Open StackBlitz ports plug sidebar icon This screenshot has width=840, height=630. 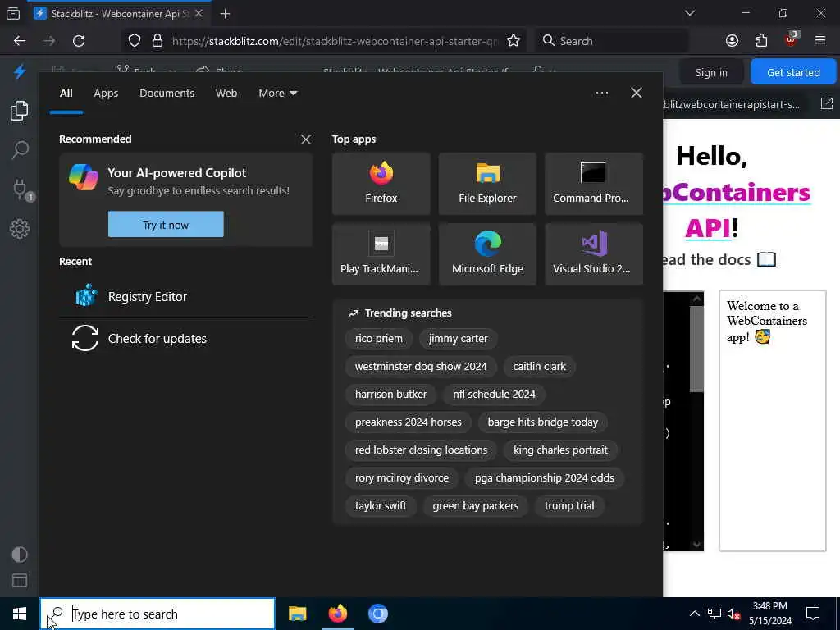[x=21, y=189]
